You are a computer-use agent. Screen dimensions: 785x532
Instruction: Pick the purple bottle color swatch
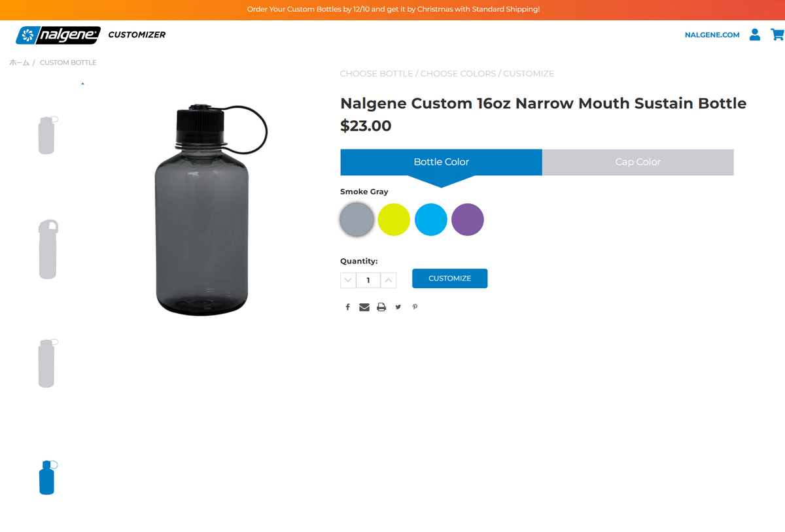pos(468,220)
